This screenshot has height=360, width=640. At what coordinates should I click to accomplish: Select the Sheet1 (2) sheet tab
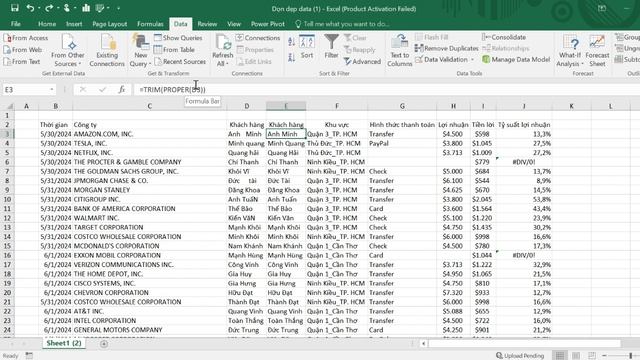click(64, 343)
